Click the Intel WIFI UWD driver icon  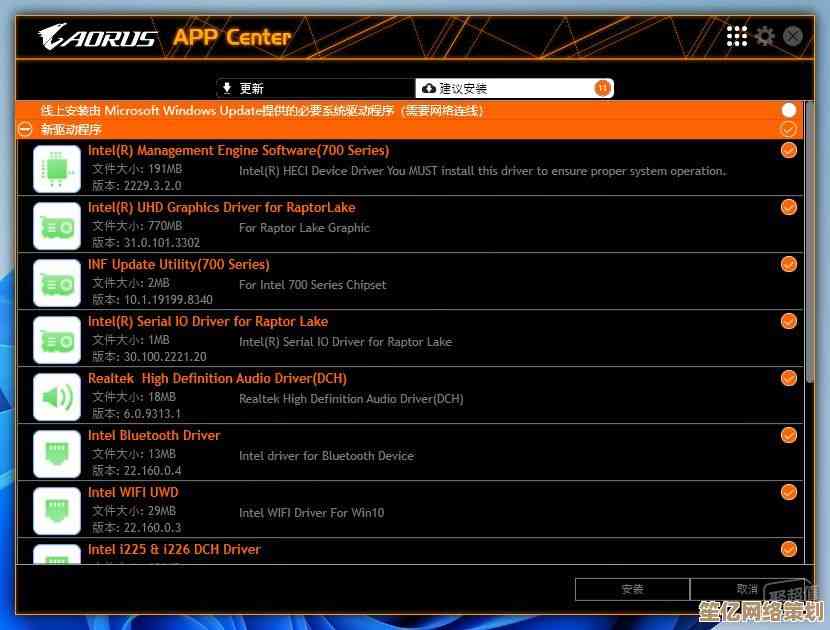coord(57,511)
